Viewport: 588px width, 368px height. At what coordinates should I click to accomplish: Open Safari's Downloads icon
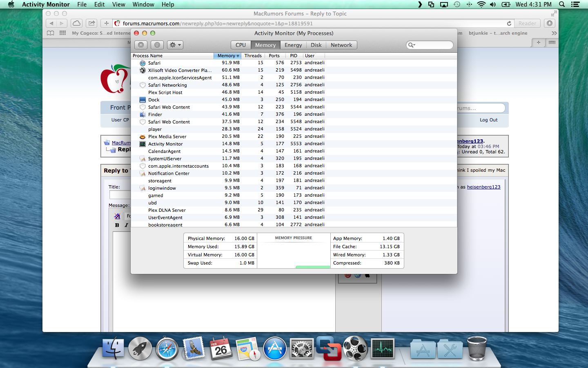pyautogui.click(x=550, y=23)
